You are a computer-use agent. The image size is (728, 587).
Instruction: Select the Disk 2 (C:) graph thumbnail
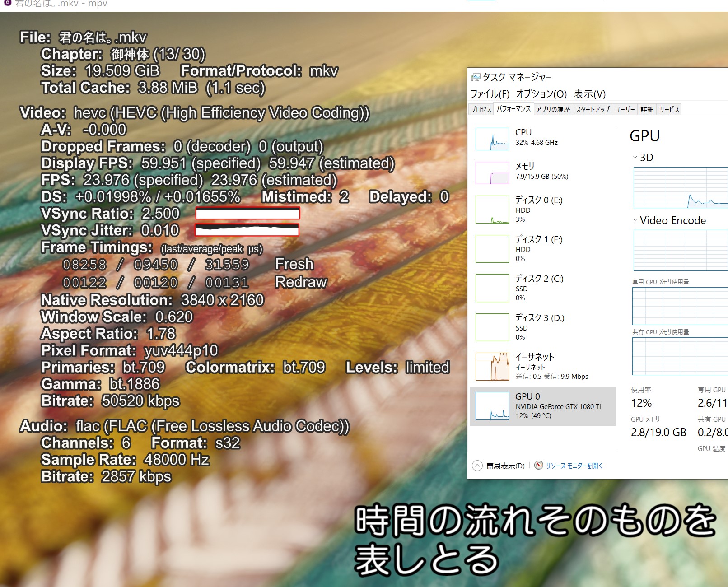492,288
